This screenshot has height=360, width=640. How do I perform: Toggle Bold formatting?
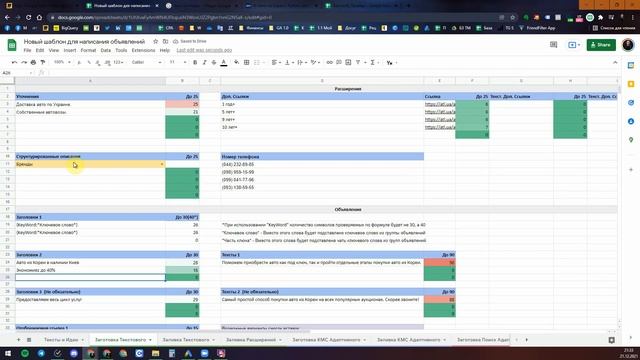pyautogui.click(x=195, y=62)
